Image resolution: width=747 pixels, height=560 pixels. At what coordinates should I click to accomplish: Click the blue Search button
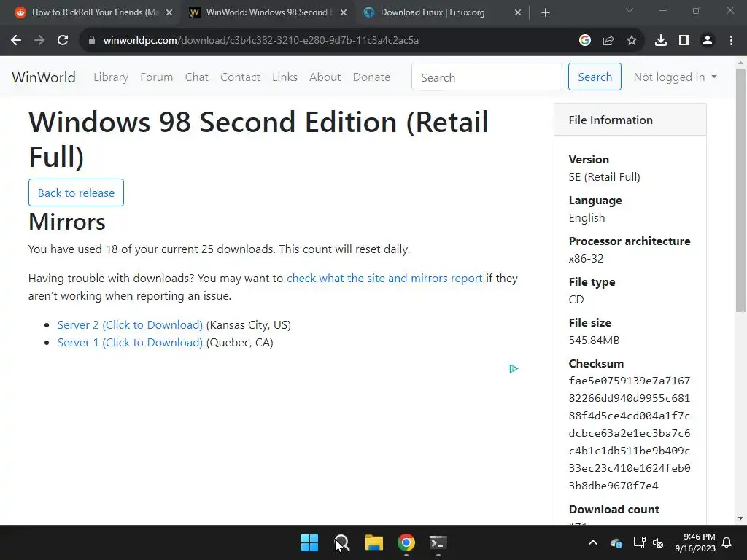595,77
